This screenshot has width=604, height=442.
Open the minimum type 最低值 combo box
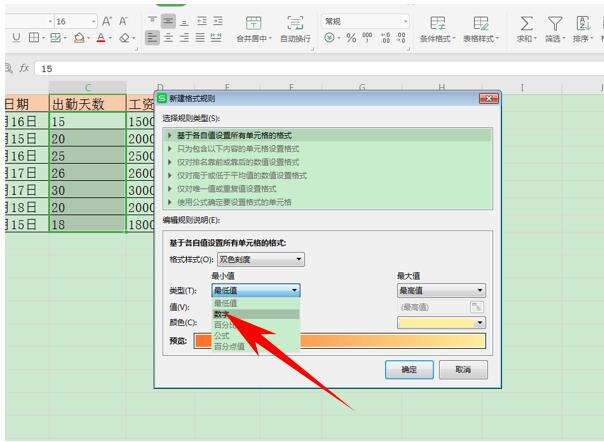tap(256, 290)
